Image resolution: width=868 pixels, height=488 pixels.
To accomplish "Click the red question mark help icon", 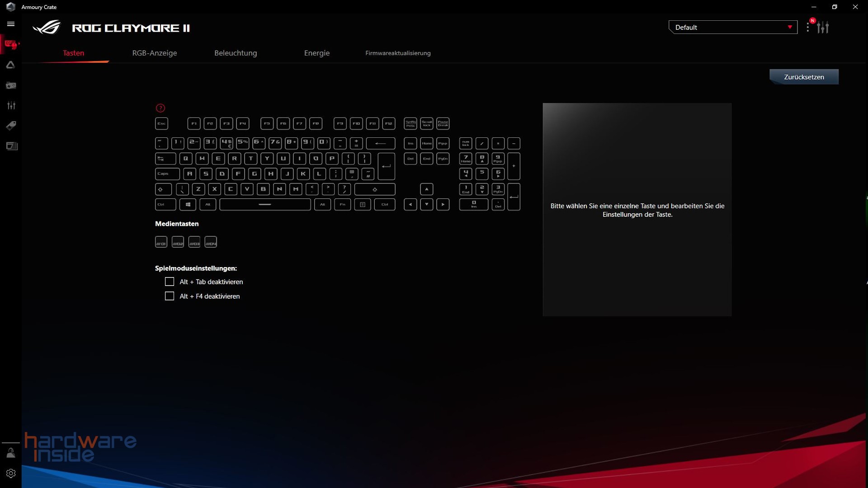I will [161, 108].
